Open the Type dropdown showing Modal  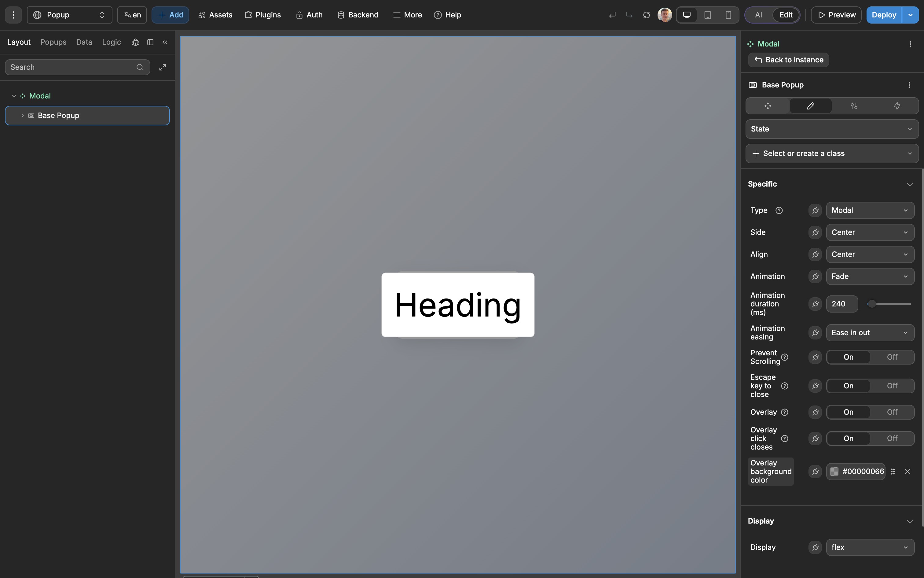(870, 210)
